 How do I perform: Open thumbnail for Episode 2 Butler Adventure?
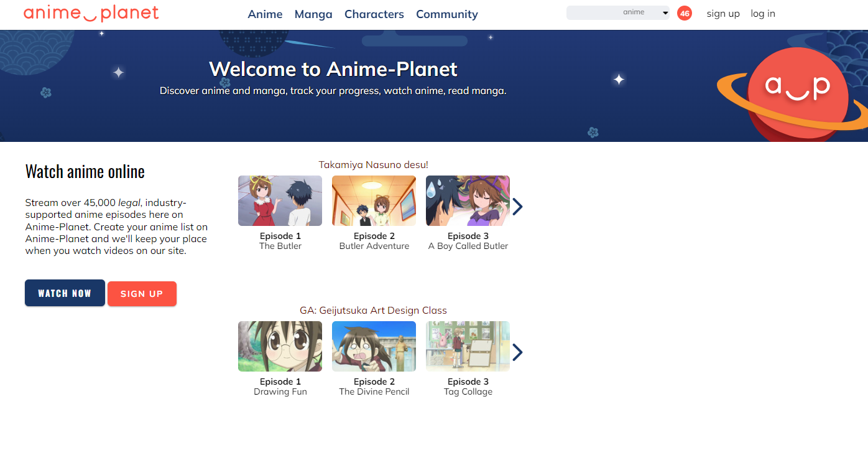[x=374, y=200]
